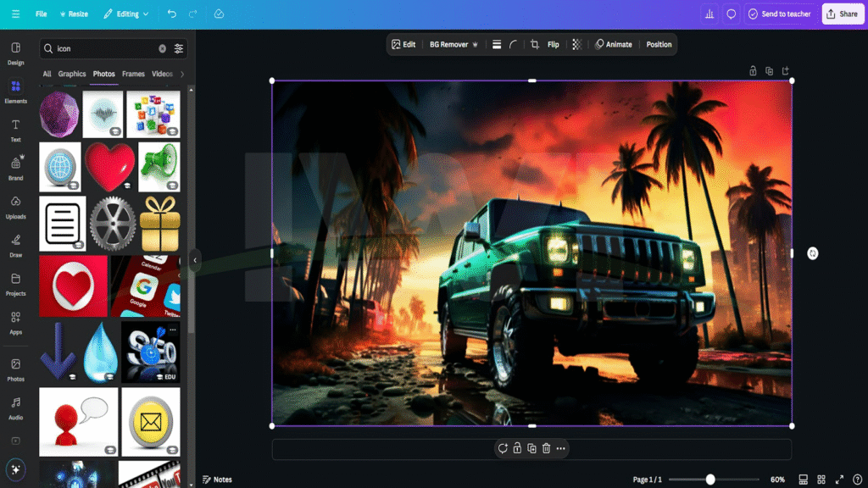This screenshot has height=488, width=868.
Task: Open the transparency checkerboard control
Action: [x=576, y=44]
